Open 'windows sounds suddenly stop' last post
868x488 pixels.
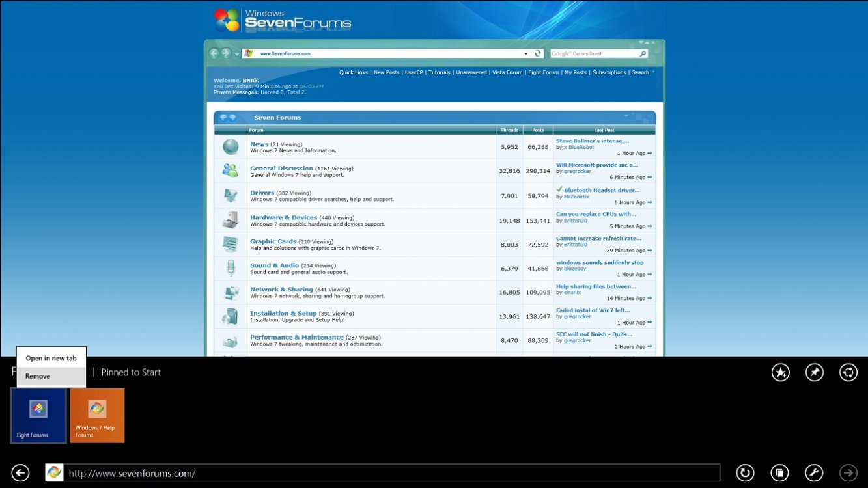[600, 262]
